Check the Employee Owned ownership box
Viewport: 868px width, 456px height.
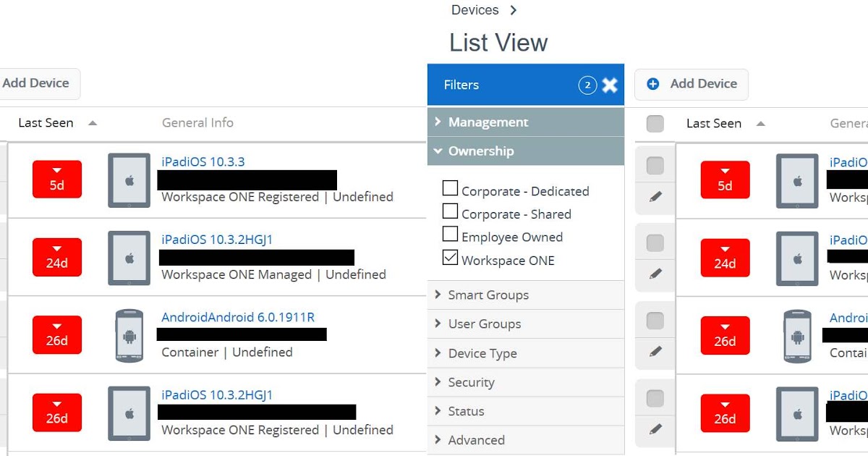[x=450, y=235]
